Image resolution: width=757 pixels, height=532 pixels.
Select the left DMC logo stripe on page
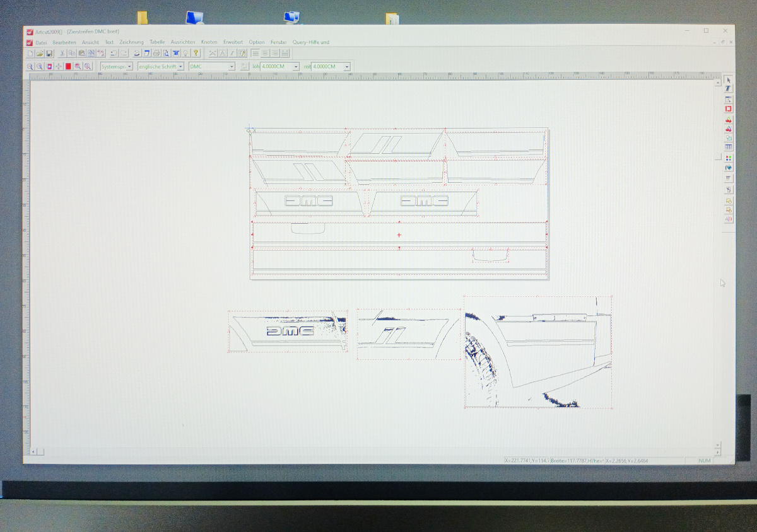coord(308,202)
